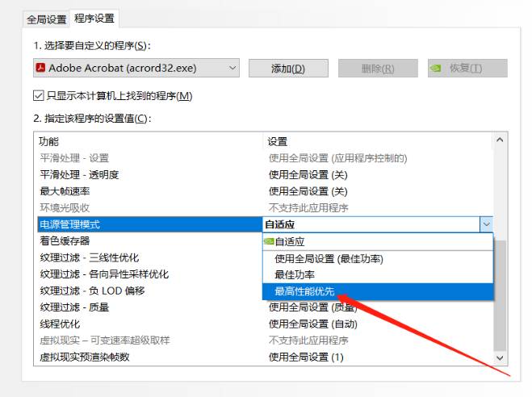
Task: Select the 着色缓存器 row
Action: coord(149,241)
